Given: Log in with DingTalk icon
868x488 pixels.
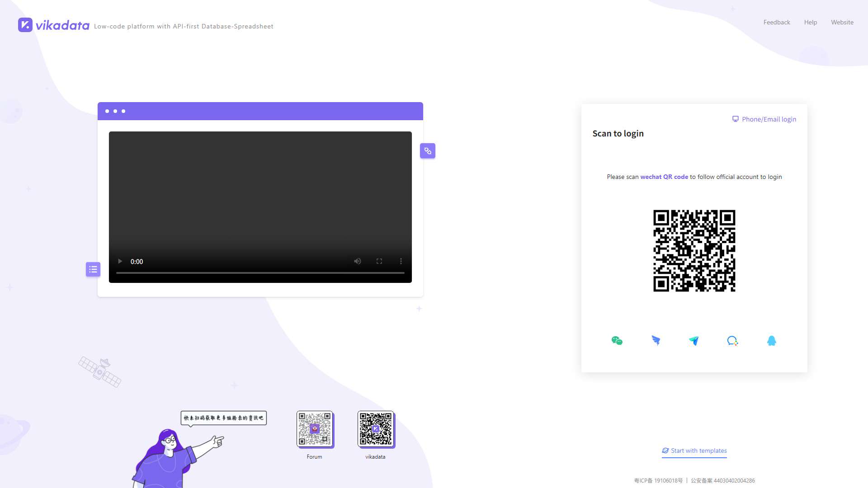Looking at the screenshot, I should click(656, 341).
